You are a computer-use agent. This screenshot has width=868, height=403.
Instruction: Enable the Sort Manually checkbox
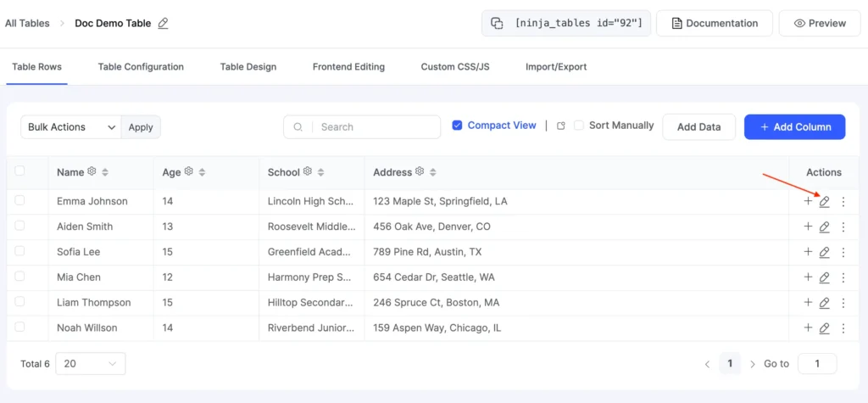[x=578, y=126]
